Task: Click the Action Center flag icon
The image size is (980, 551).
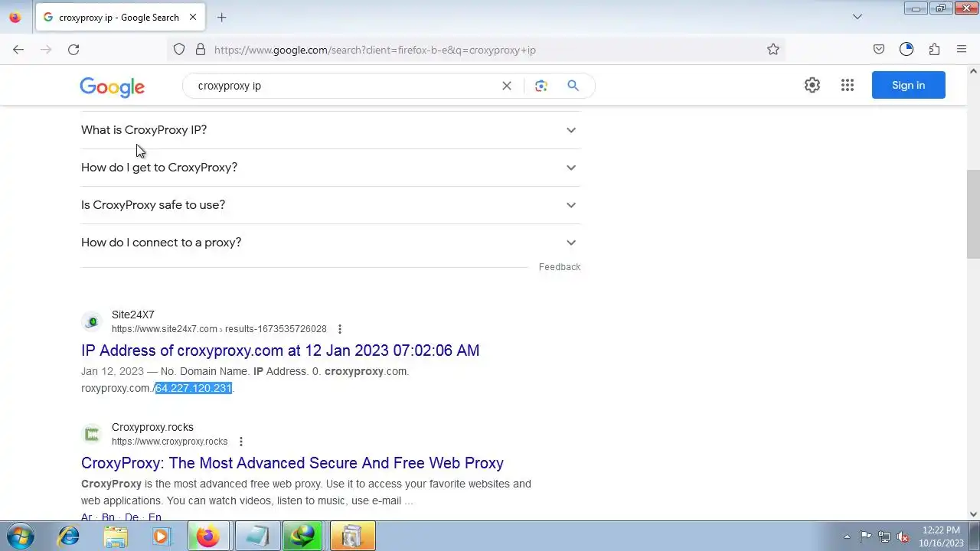Action: tap(865, 536)
